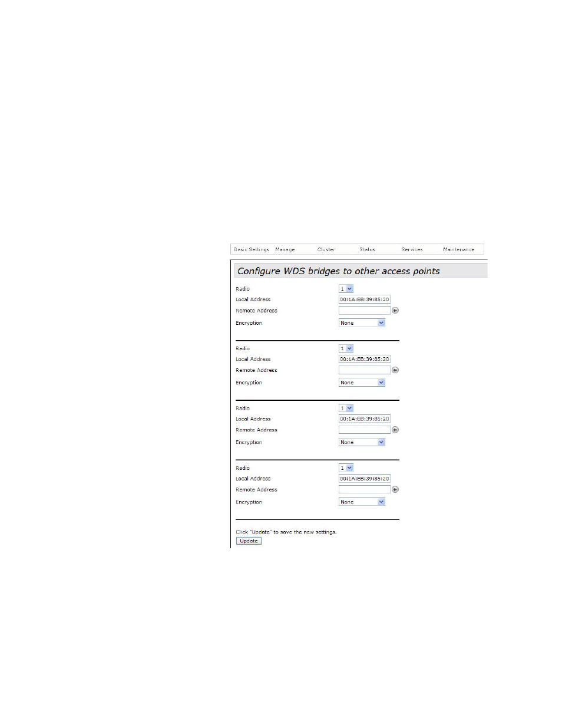Open the Manage menu

click(x=285, y=249)
